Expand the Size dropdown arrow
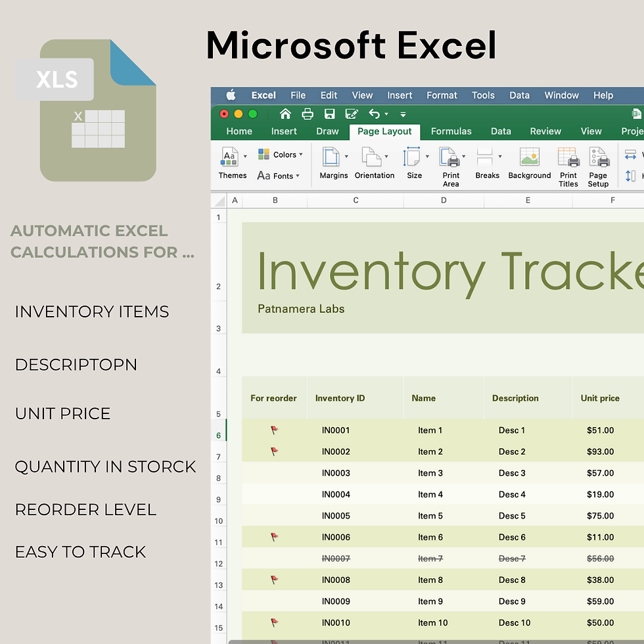Screen dimensions: 644x644 pos(427,156)
